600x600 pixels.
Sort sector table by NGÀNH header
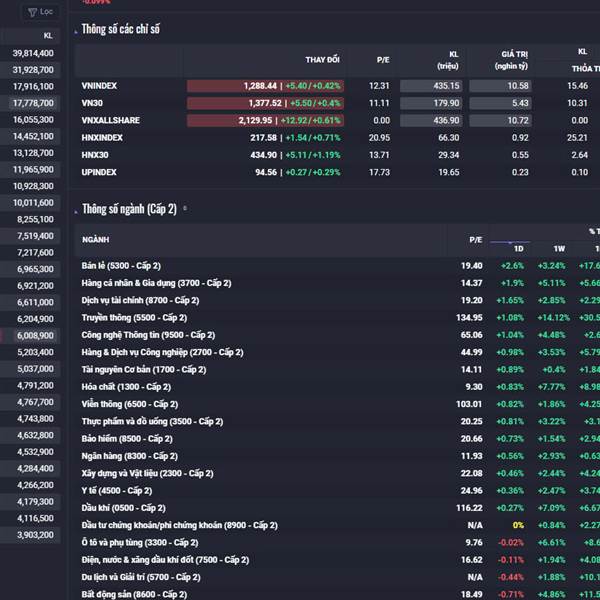(x=95, y=240)
